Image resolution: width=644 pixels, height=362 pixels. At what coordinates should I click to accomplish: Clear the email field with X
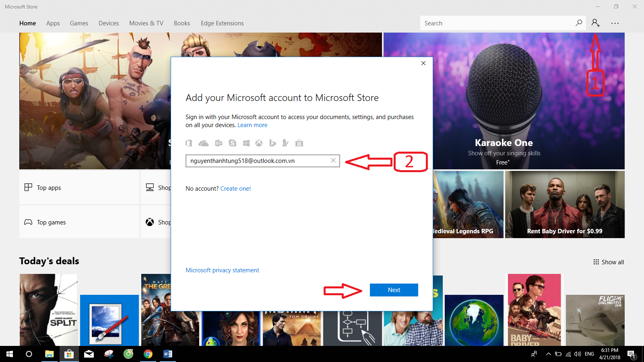point(333,160)
